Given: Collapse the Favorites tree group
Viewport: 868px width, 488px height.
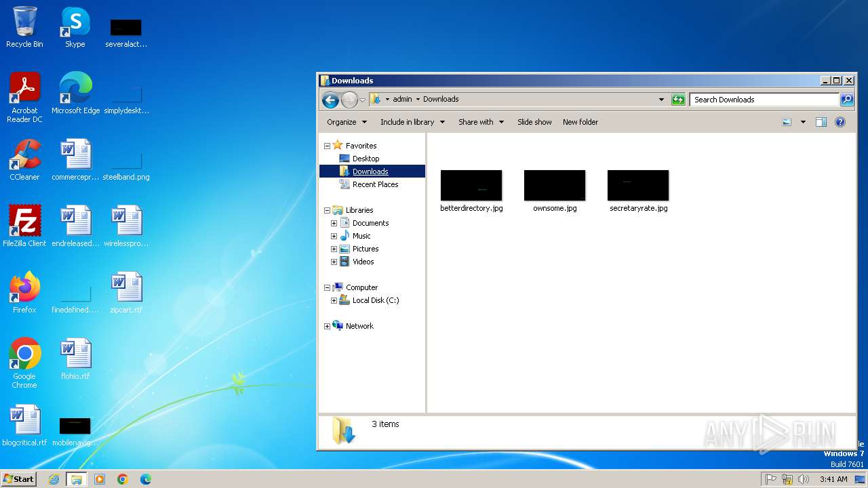Looking at the screenshot, I should click(x=327, y=146).
